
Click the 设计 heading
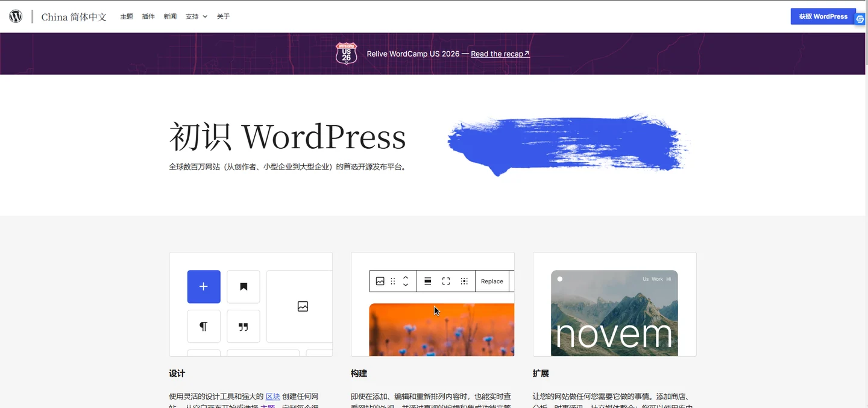177,374
